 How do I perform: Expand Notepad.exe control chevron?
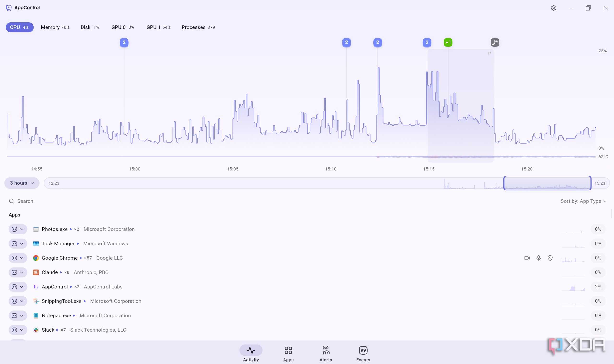tap(22, 315)
